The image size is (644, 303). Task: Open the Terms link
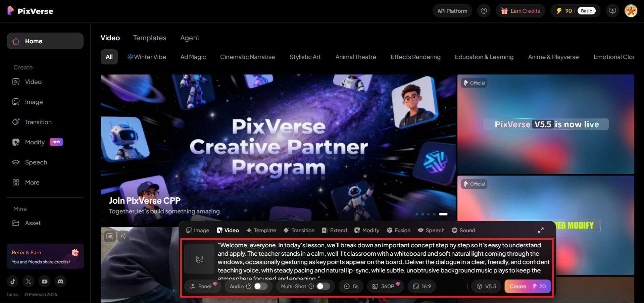coord(12,294)
